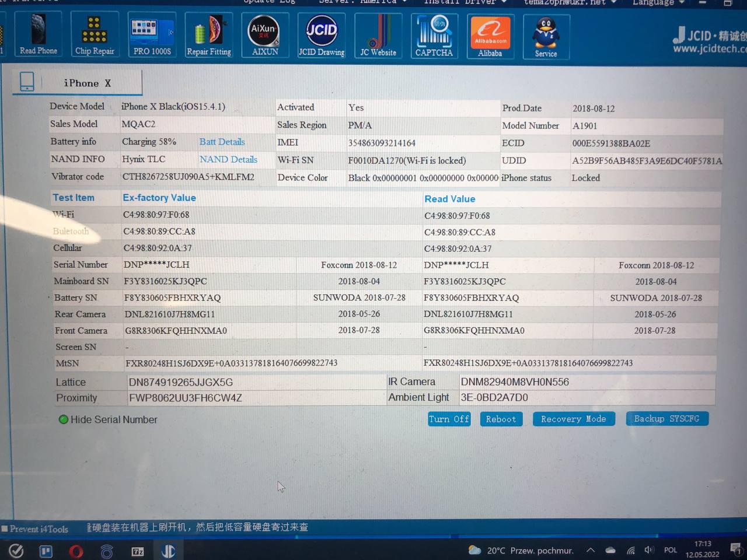This screenshot has width=747, height=560.
Task: Click the Recovery Mode button
Action: [573, 419]
